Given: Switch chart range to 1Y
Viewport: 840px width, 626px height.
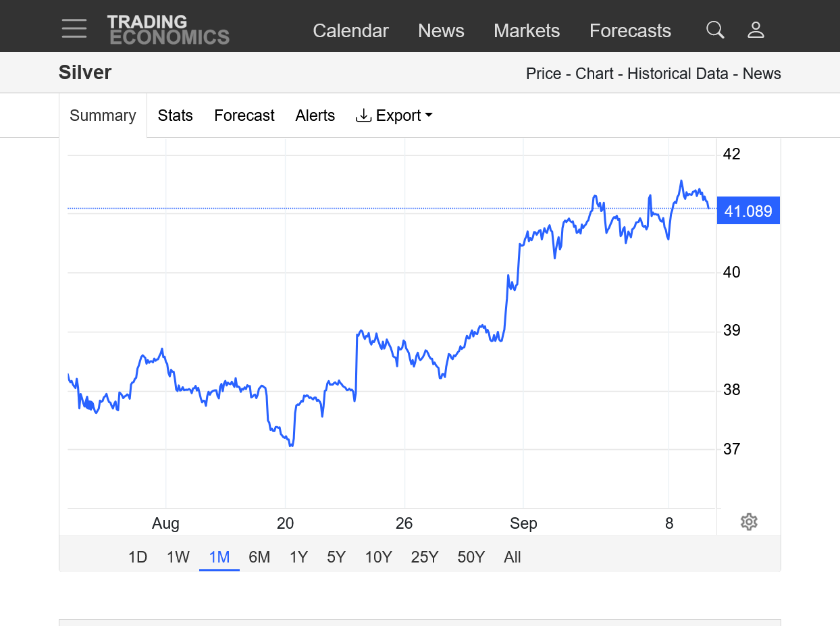Looking at the screenshot, I should (298, 557).
